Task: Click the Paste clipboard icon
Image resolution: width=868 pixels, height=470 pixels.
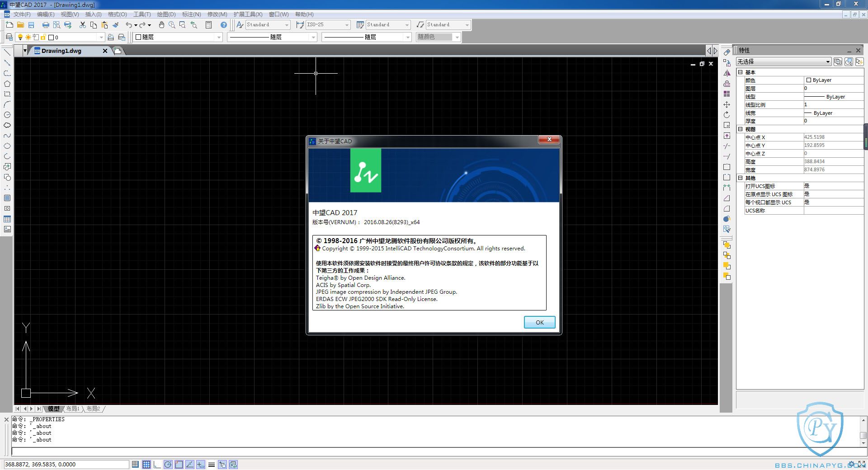Action: pos(104,25)
